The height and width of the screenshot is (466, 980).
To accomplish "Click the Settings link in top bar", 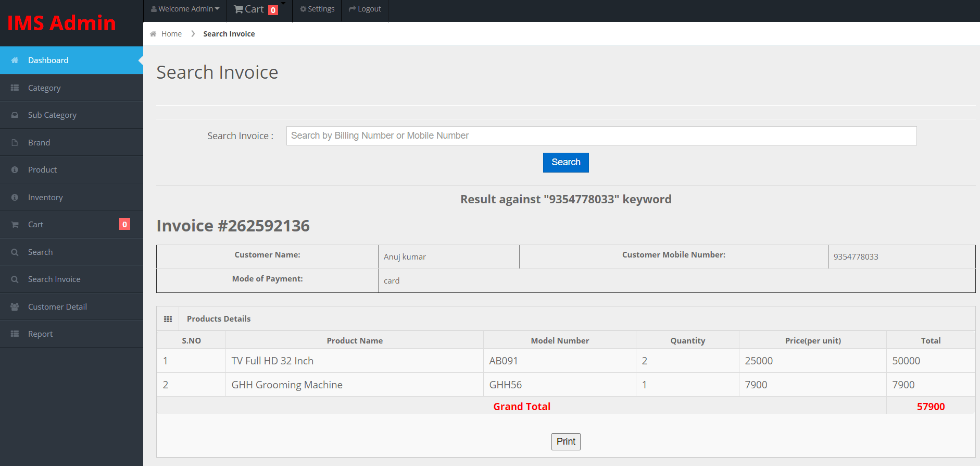I will pos(317,9).
